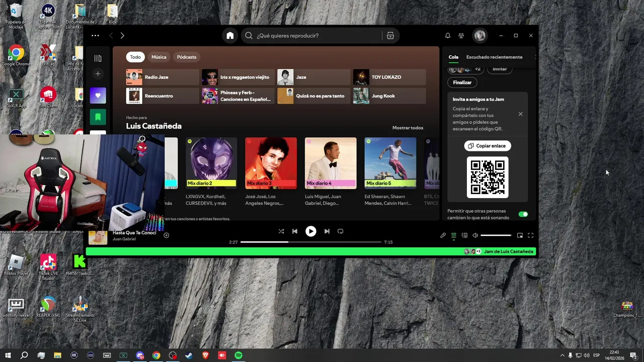The height and width of the screenshot is (362, 644).
Task: Toggle the Queue view icon
Action: (x=453, y=235)
